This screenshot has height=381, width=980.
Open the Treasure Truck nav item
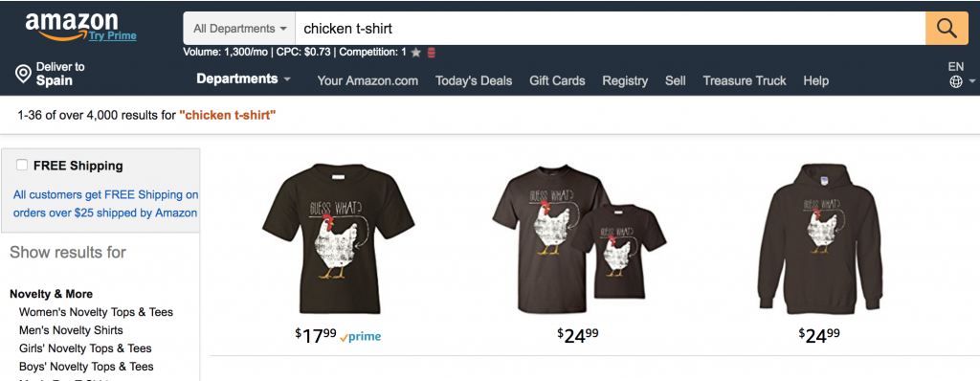click(745, 80)
